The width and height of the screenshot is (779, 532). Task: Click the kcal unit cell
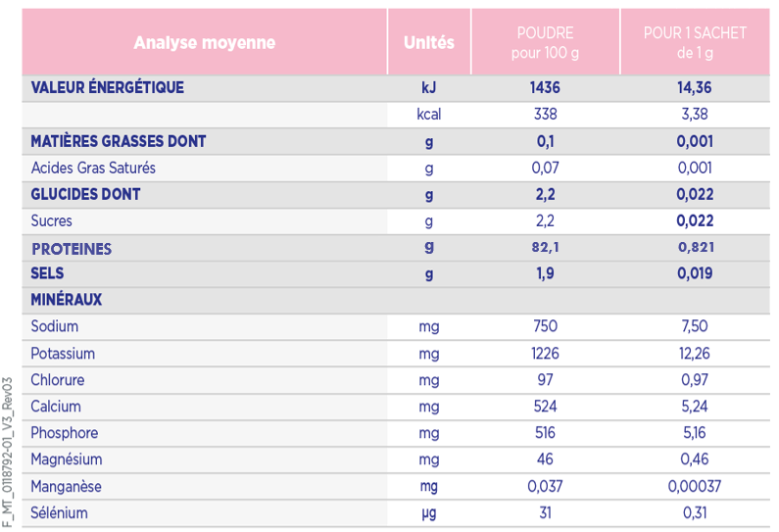pyautogui.click(x=428, y=115)
